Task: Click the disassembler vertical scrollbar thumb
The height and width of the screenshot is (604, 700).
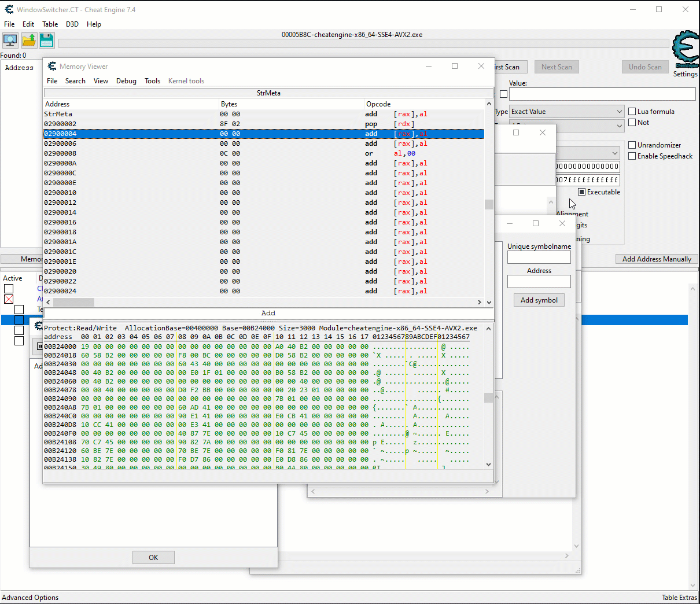Action: (x=489, y=205)
